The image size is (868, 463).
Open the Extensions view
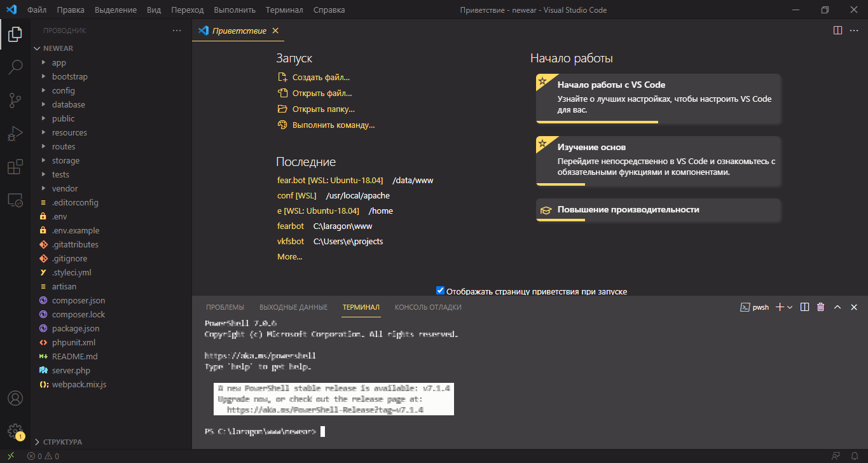pos(15,167)
